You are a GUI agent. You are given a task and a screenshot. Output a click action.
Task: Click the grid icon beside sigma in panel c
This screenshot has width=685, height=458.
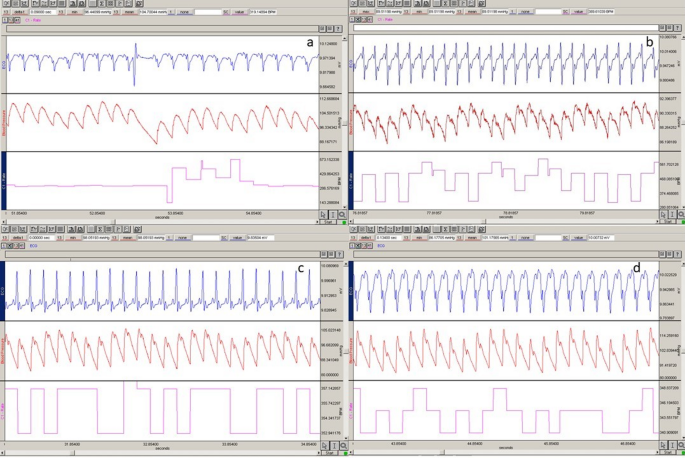pyautogui.click(x=109, y=229)
